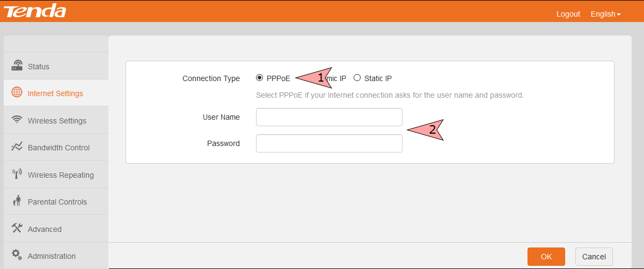Open the Parental Controls section
644x269 pixels.
[57, 202]
